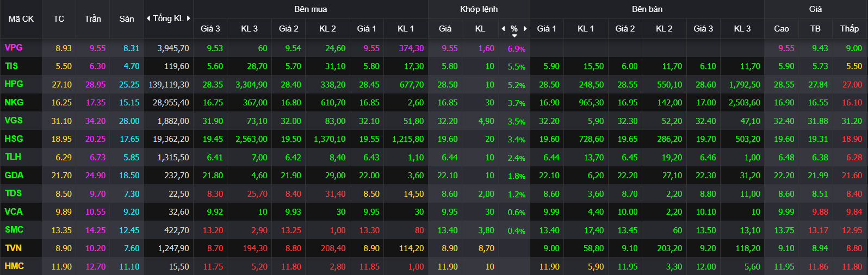Screen dimensions: 868x275
Task: Click sort-descending triangle under % header
Action: [514, 36]
